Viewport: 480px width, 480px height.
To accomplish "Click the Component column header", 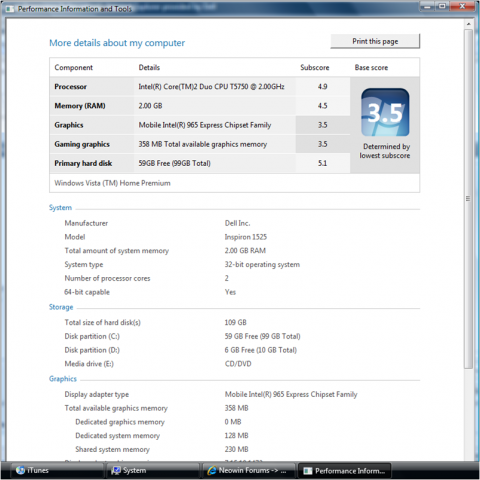I will coord(74,68).
